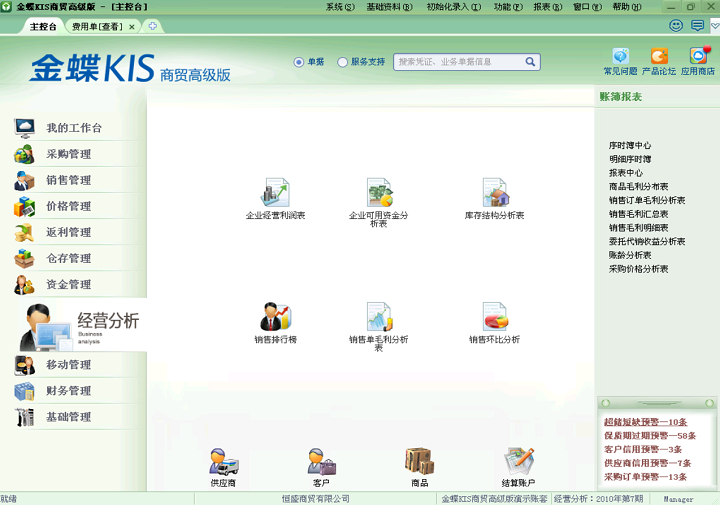Viewport: 720px width, 505px height.
Task: Switch to the 费用单[查看] tab
Action: pos(98,26)
